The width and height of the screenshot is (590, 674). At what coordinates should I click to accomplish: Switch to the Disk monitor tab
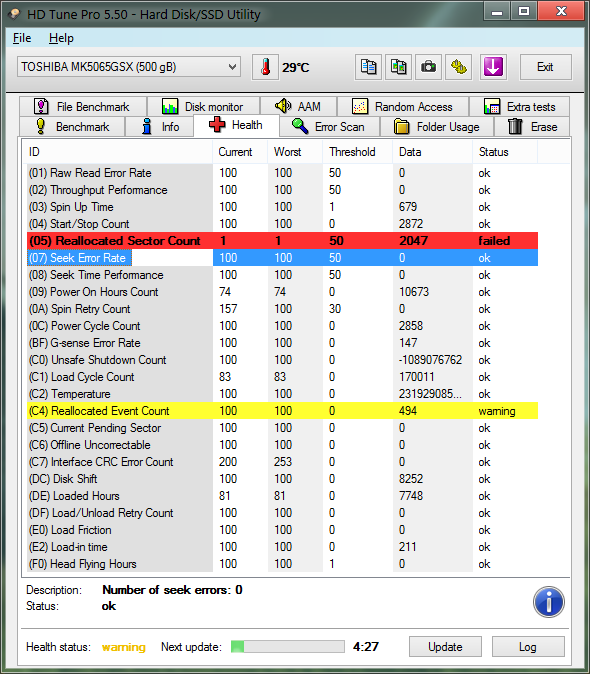tap(203, 107)
